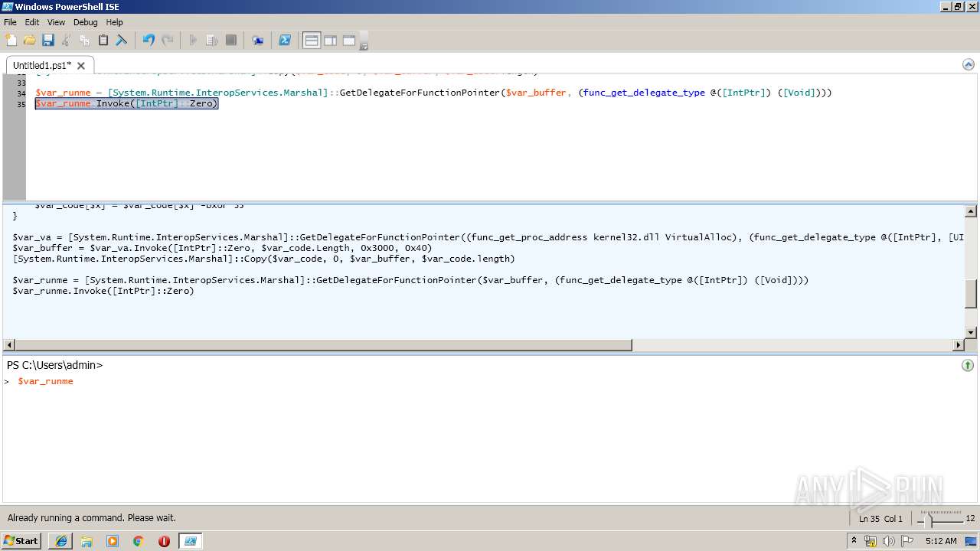Copy selection using the Copy toolbar icon

click(85, 40)
